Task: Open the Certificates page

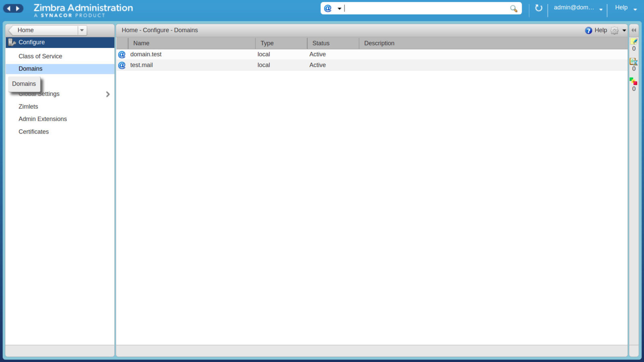Action: (x=33, y=132)
